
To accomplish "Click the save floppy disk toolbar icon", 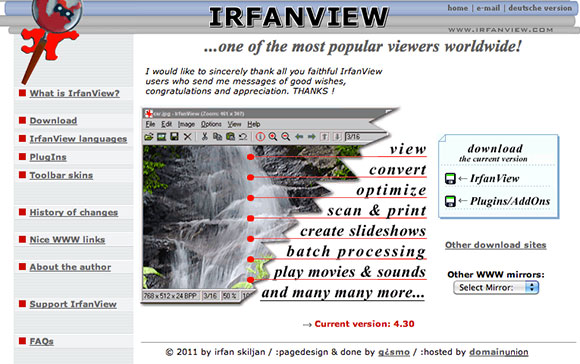I will tap(174, 137).
